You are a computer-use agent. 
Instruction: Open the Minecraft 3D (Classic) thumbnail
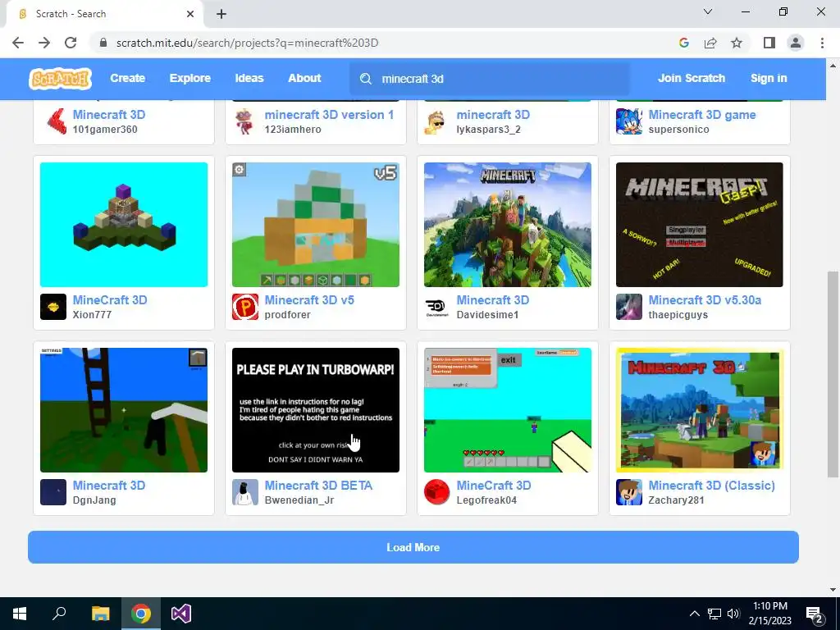[699, 410]
